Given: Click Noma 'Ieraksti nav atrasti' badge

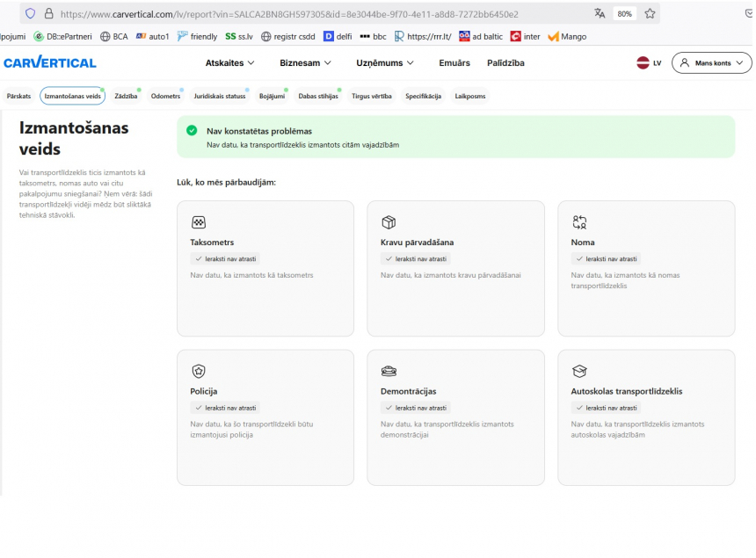Looking at the screenshot, I should click(x=606, y=258).
